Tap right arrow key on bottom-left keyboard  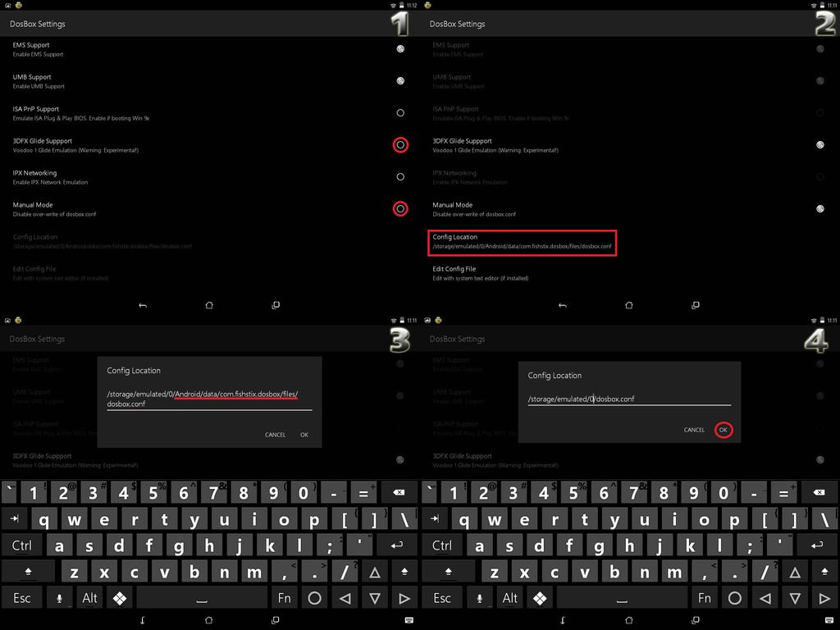404,598
